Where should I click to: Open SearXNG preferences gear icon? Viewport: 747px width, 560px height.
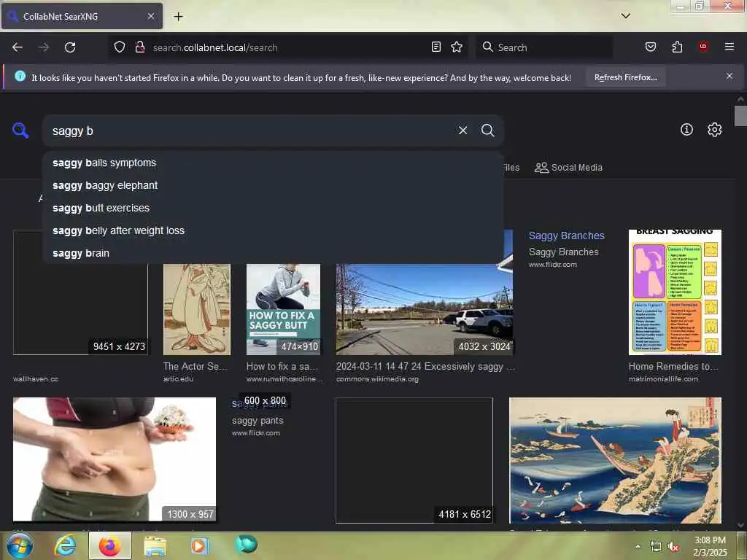tap(714, 130)
